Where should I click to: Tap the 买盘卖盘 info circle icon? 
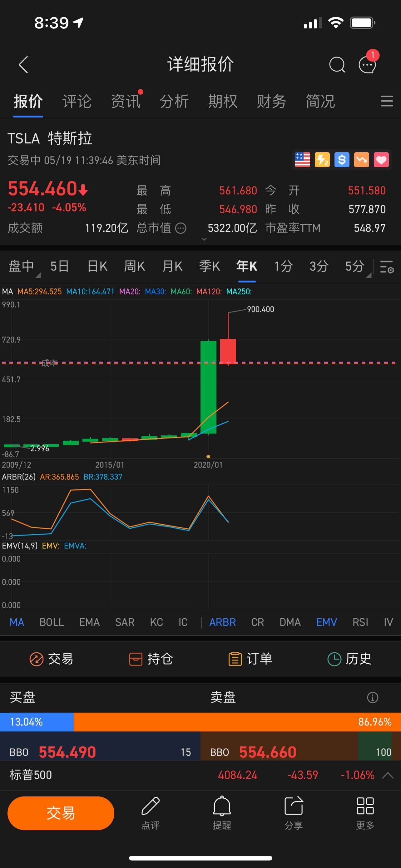click(372, 697)
